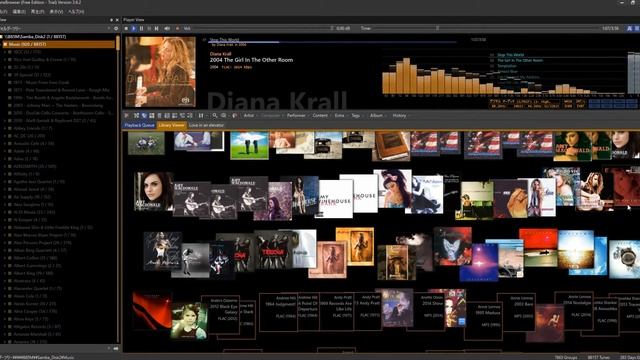The width and height of the screenshot is (640, 360).
Task: Select the Music folder in the tree
Action: click(x=59, y=44)
